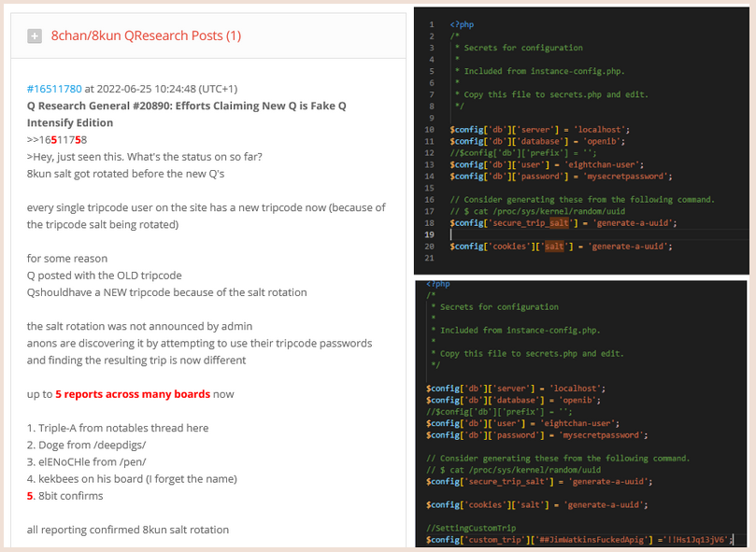Click list item 'elENoCHle from /pen/'
Image resolution: width=756 pixels, height=552 pixels.
(87, 461)
